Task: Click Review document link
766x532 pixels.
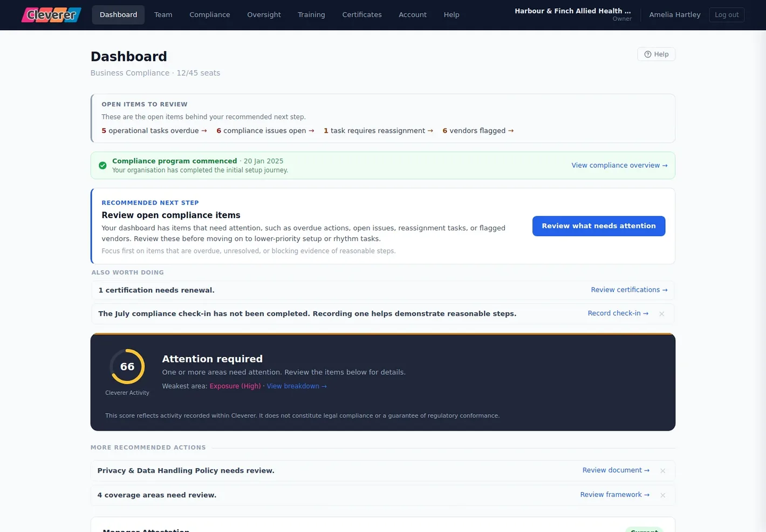Action: (616, 470)
